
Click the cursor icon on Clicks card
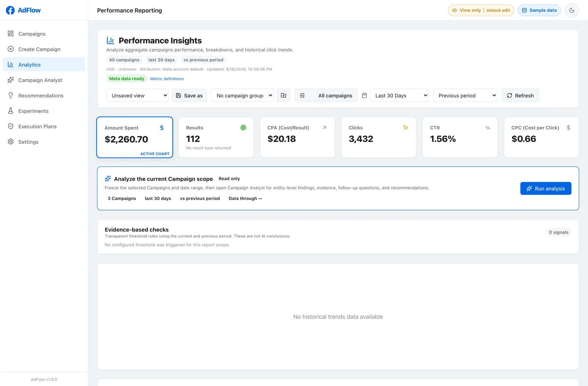coord(406,128)
